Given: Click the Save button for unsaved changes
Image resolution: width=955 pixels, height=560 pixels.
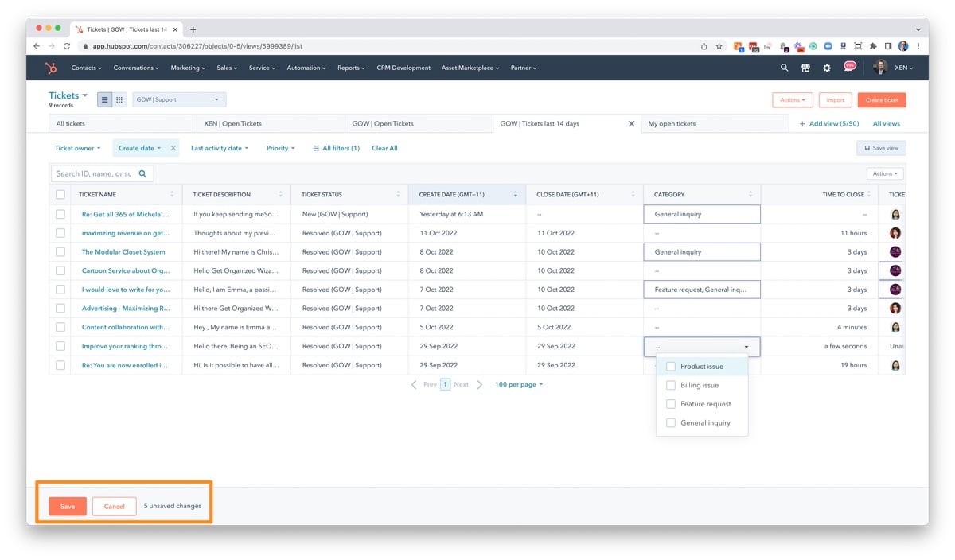Looking at the screenshot, I should click(x=66, y=505).
